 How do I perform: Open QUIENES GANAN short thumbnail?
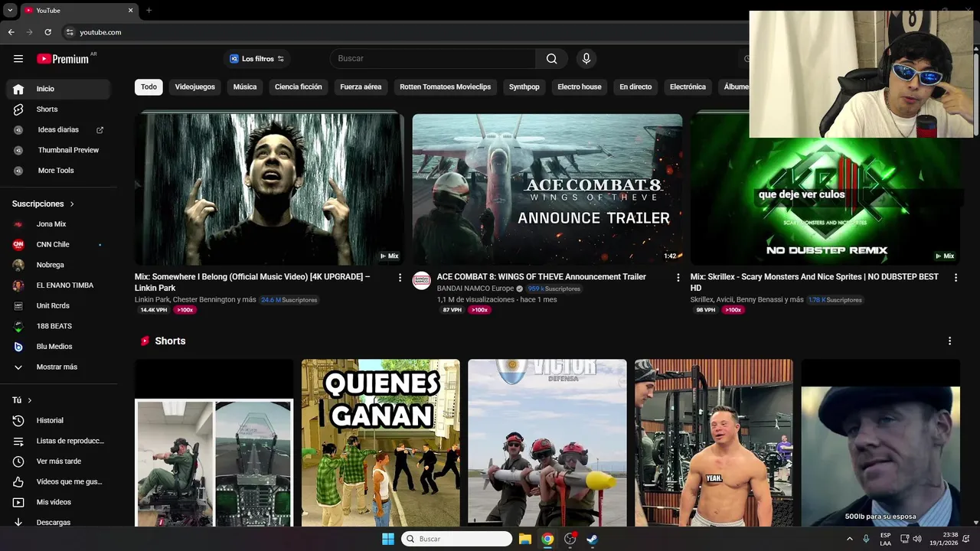(381, 443)
